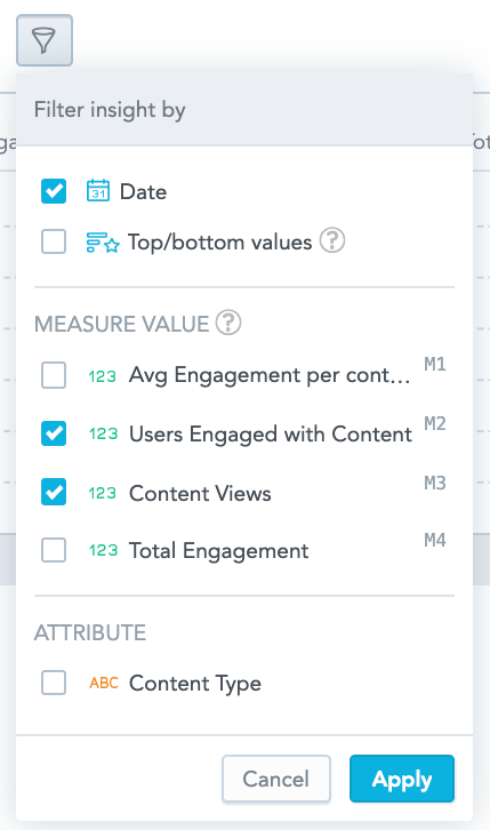This screenshot has width=490, height=830.
Task: Enable the Top/bottom values checkbox
Action: pyautogui.click(x=53, y=242)
